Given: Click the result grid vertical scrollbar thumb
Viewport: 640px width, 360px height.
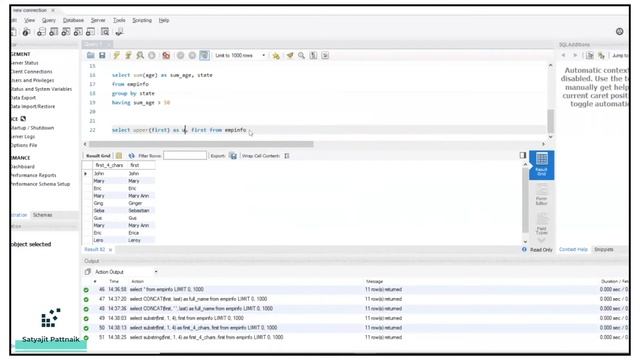Looking at the screenshot, I should point(525,200).
